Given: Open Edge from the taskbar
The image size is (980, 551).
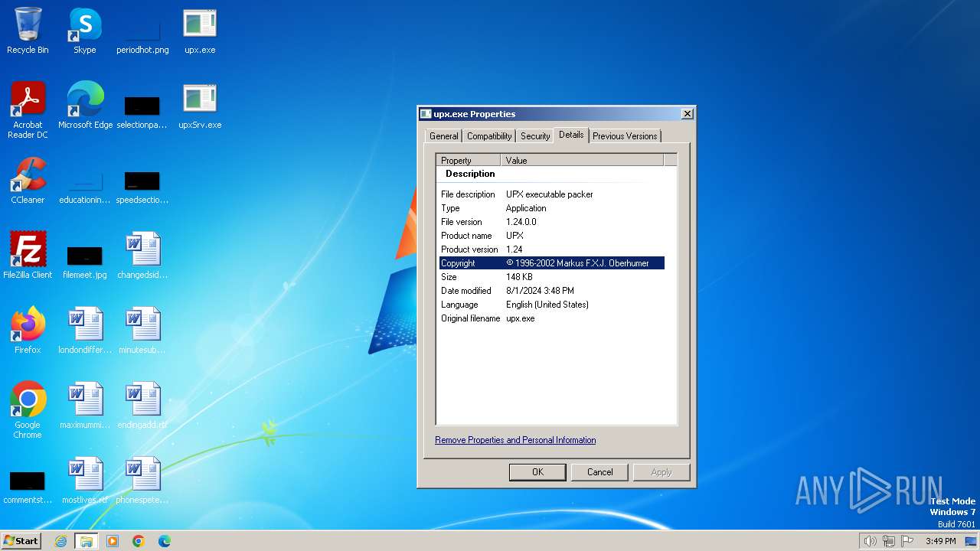Looking at the screenshot, I should [165, 541].
